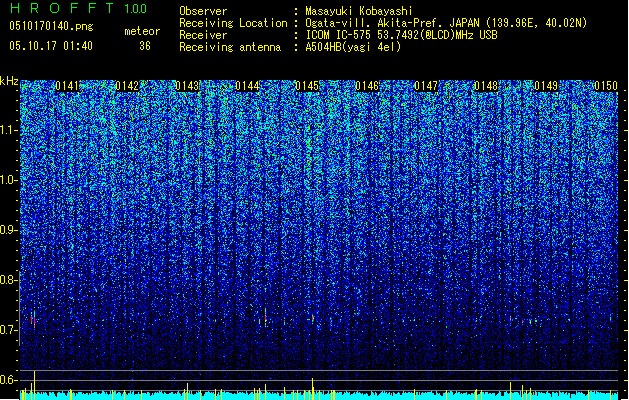Click the Observer label
629x400 pixels.
coord(203,11)
